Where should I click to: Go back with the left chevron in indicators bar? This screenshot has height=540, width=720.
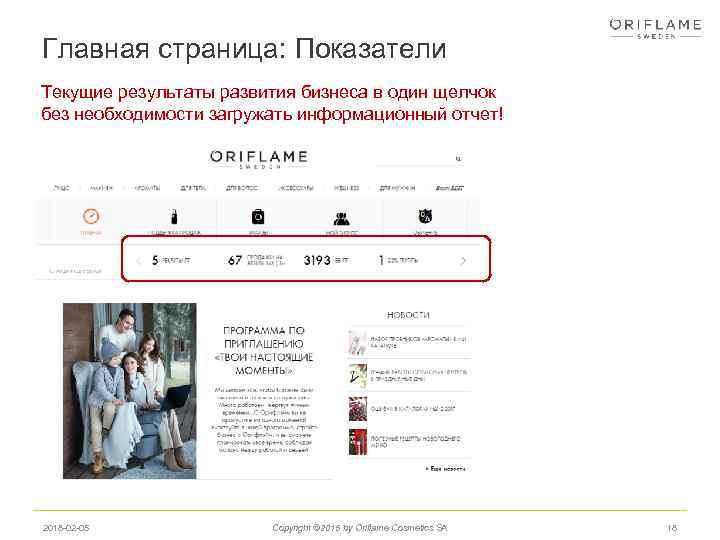click(x=138, y=261)
